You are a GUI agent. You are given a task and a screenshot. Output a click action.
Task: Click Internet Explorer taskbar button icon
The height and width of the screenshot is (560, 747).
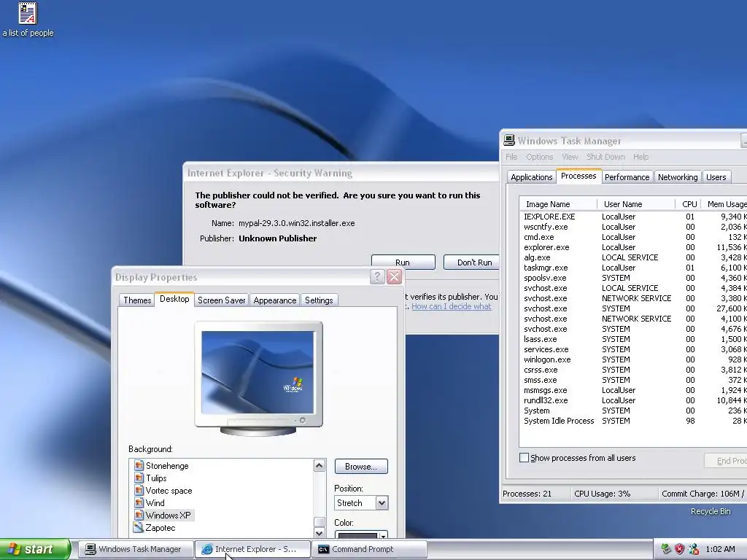(x=206, y=549)
